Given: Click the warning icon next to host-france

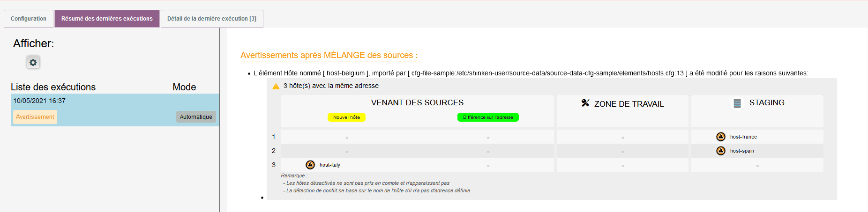Looking at the screenshot, I should point(721,137).
